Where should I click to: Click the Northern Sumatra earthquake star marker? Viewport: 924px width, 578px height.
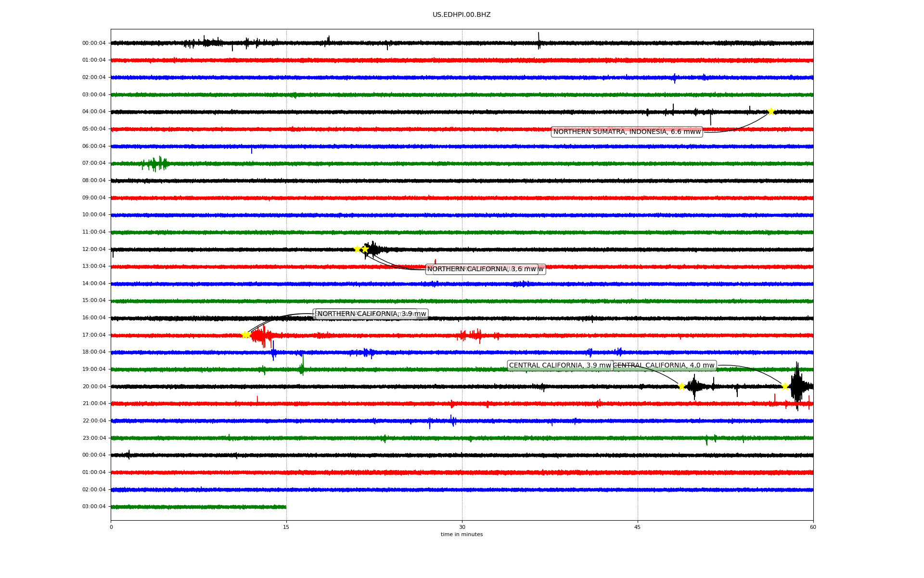tap(771, 112)
